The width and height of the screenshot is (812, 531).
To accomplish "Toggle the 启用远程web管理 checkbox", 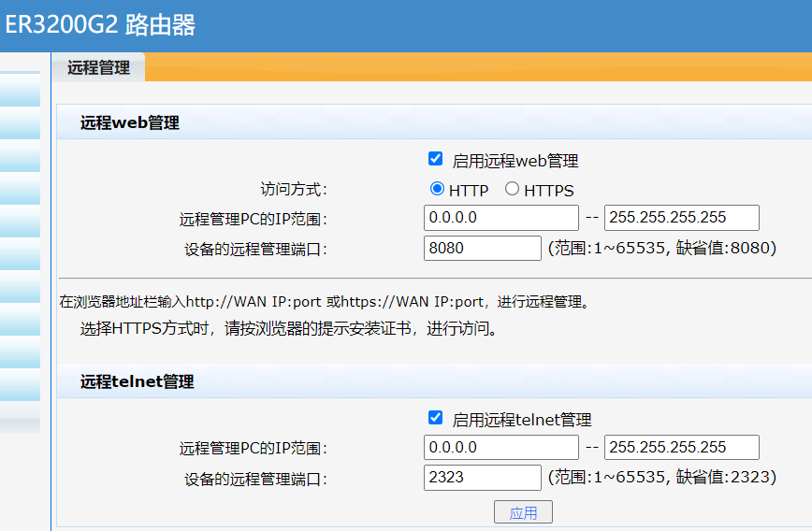I will [436, 159].
